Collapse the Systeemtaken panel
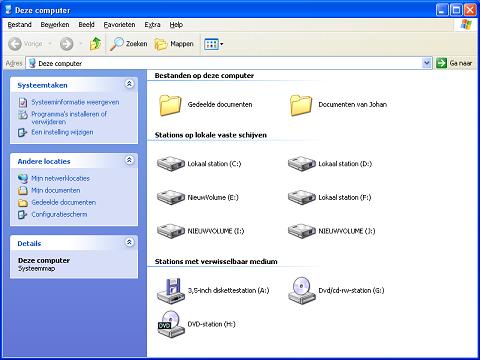 129,84
